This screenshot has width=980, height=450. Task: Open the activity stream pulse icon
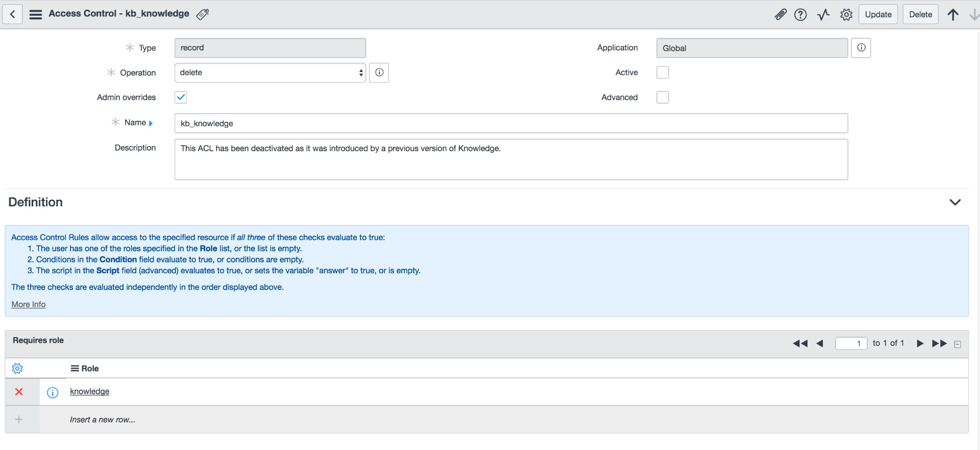pyautogui.click(x=823, y=15)
